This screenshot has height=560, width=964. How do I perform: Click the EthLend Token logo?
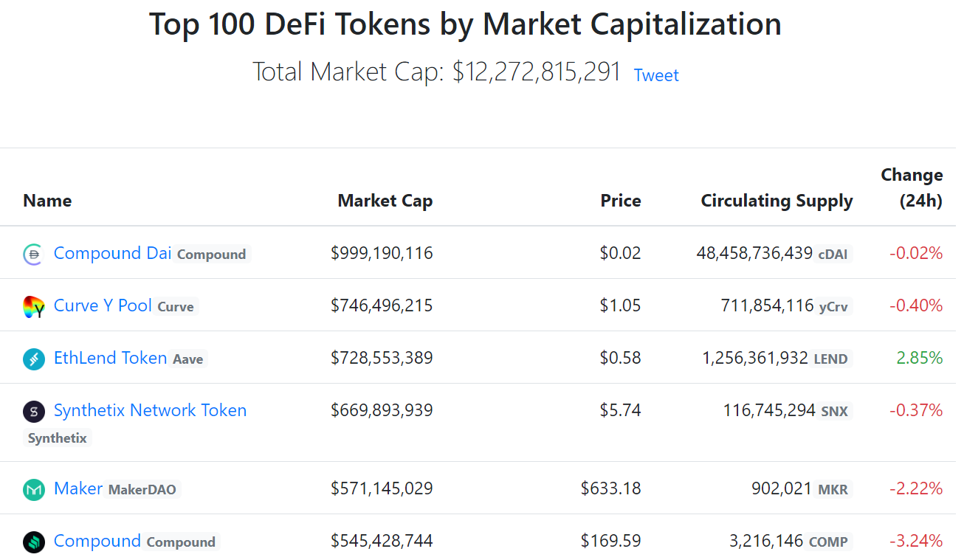pyautogui.click(x=33, y=358)
